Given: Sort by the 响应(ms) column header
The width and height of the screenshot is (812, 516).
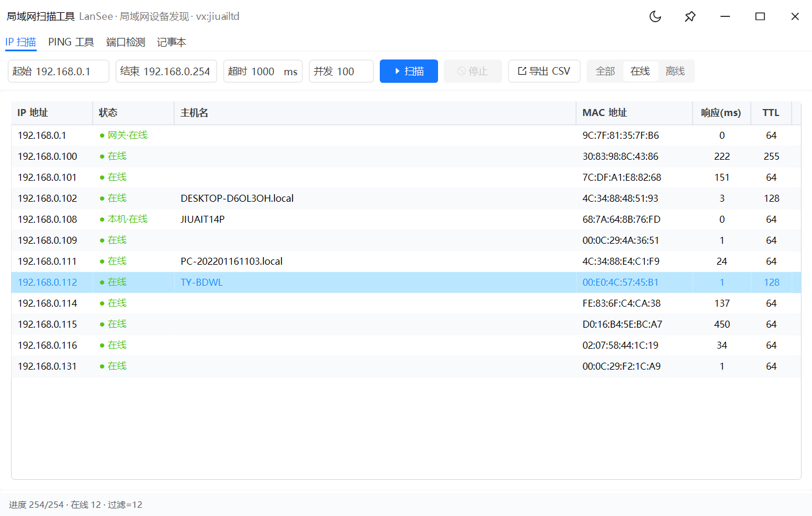Looking at the screenshot, I should (x=722, y=113).
